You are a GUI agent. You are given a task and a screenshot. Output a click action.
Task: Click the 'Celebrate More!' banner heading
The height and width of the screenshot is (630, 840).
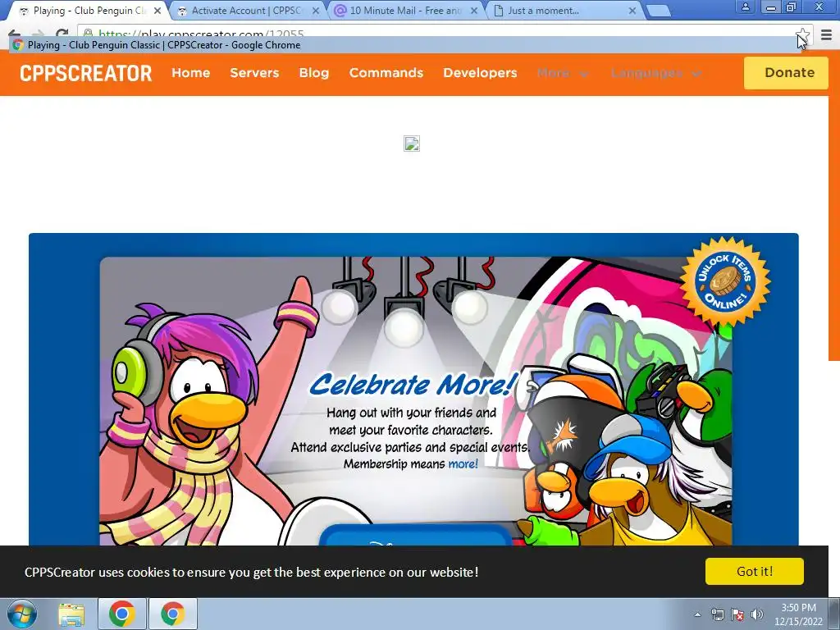(413, 385)
